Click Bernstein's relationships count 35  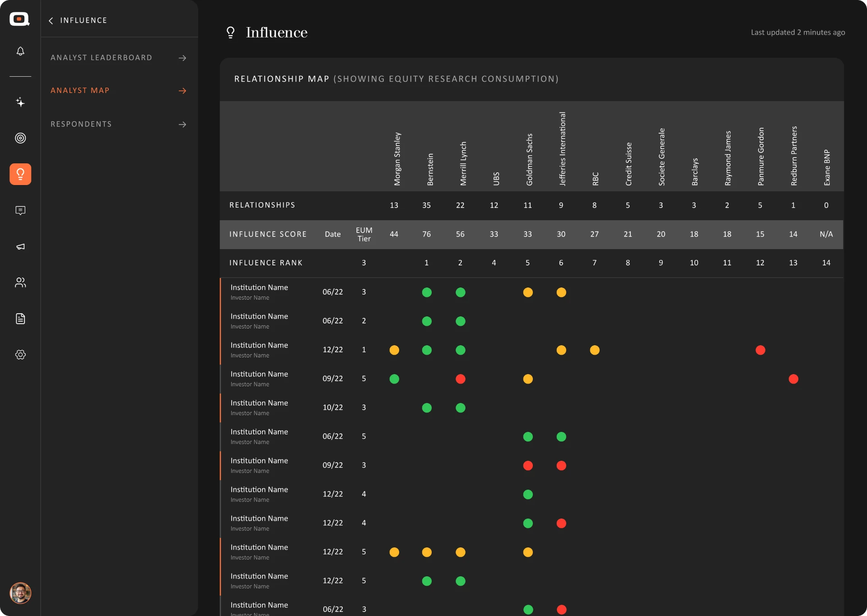tap(427, 205)
